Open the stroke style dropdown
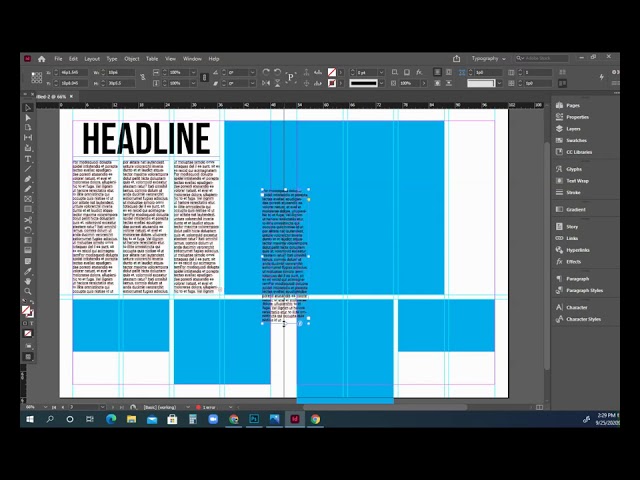Screen dimensions: 640x480 pos(381,83)
